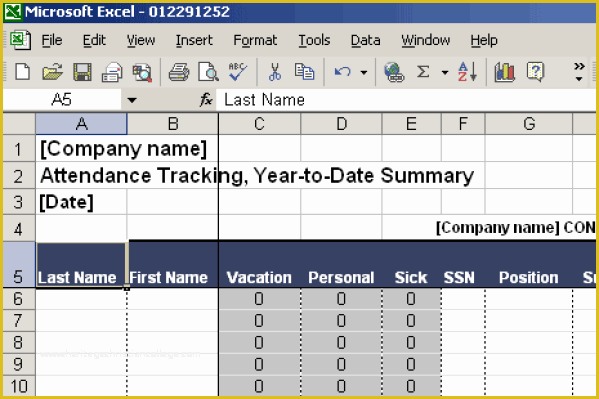Open the Help menu
599x399 pixels.
click(x=484, y=40)
